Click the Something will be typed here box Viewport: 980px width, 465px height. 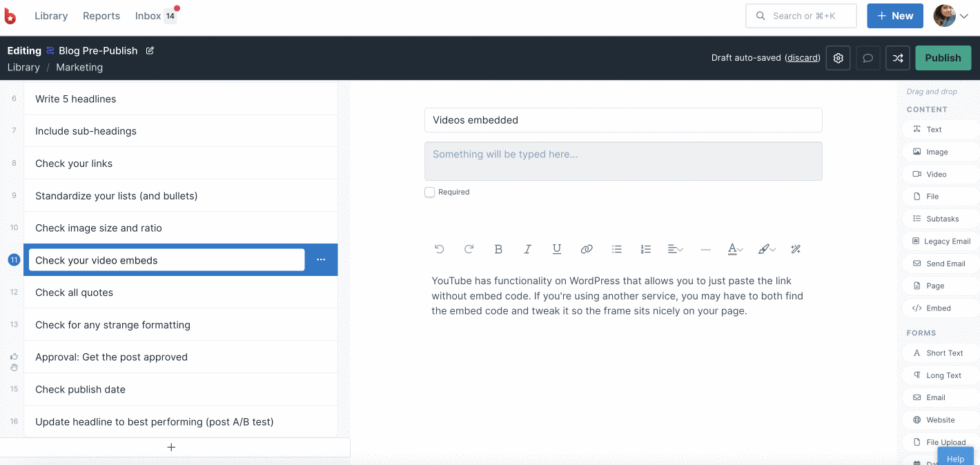[x=623, y=161]
